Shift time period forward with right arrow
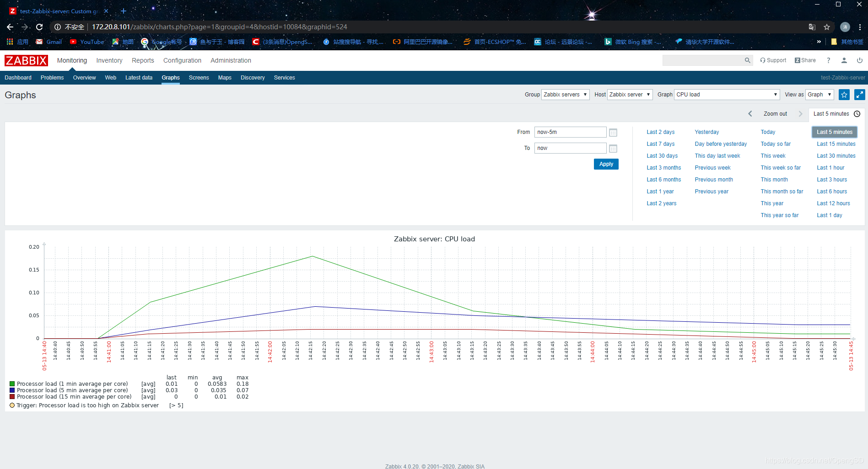 (x=800, y=114)
